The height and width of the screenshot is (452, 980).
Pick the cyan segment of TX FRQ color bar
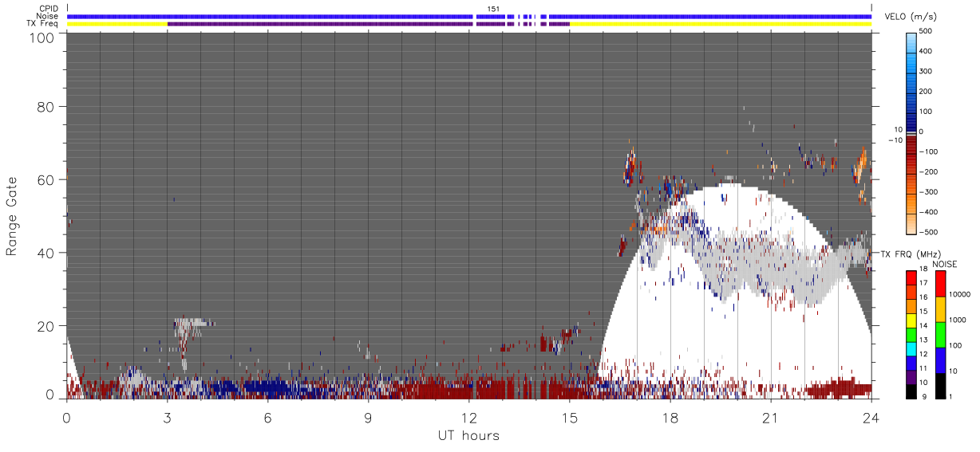[x=912, y=348]
